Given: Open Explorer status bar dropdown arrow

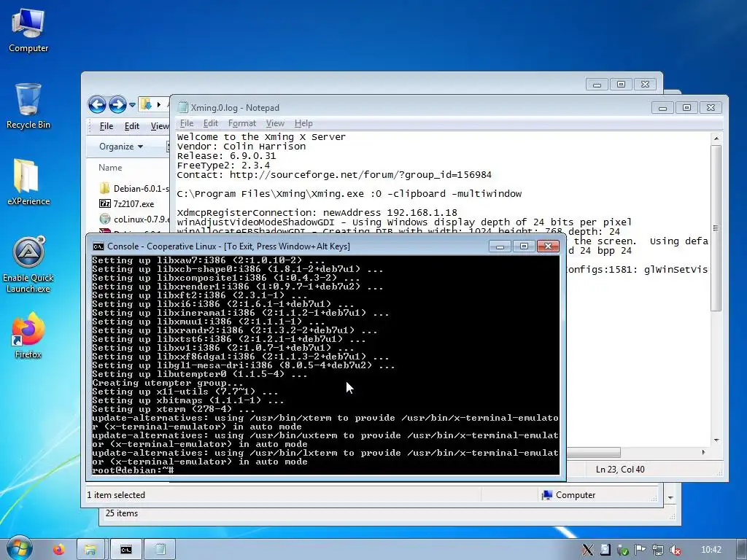Looking at the screenshot, I should tap(670, 497).
